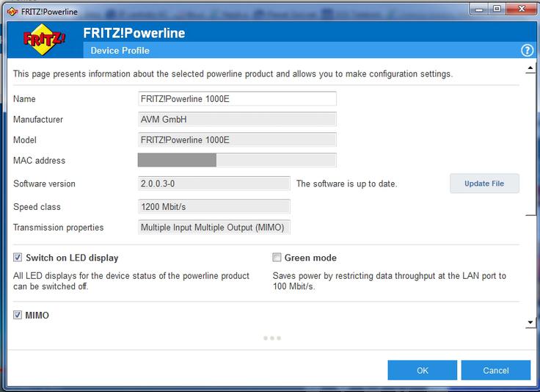Screen dimensions: 540x392
Task: Edit the Name input field
Action: (x=237, y=99)
